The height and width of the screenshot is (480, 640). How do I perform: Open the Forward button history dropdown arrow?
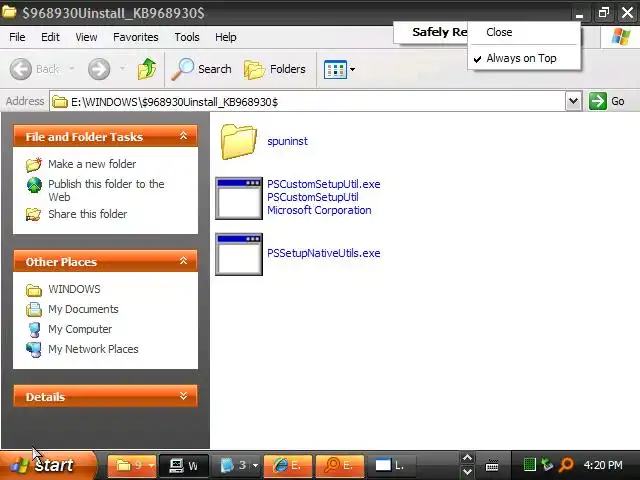pyautogui.click(x=122, y=69)
